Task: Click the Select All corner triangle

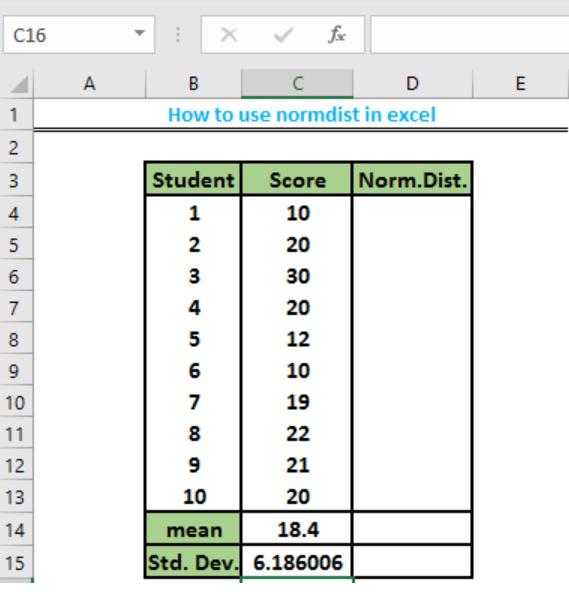Action: 20,84
